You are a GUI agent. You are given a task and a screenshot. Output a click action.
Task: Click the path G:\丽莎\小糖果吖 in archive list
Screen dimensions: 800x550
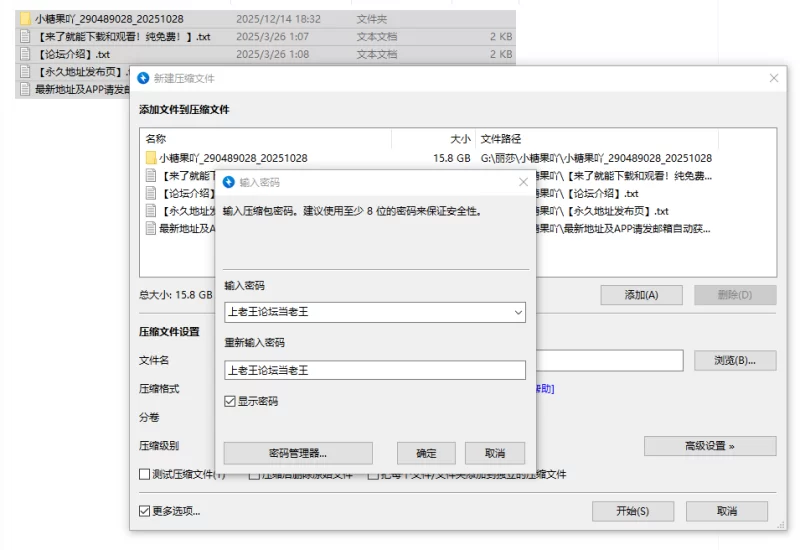pos(596,158)
